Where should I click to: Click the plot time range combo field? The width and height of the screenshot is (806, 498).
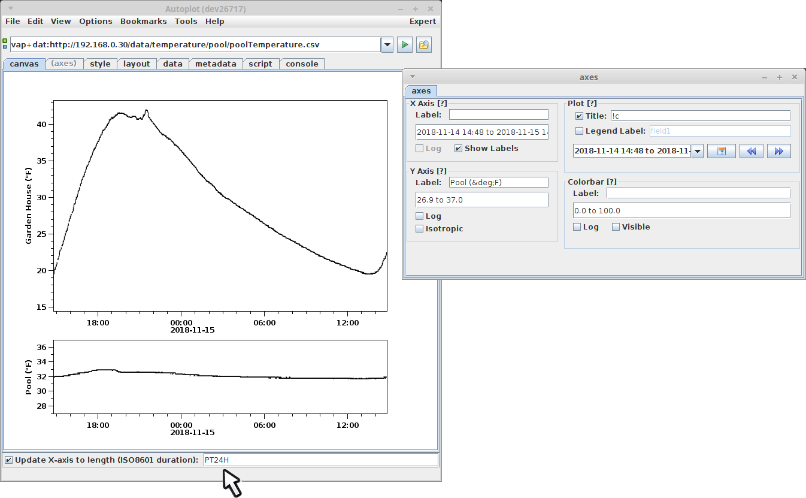(632, 151)
